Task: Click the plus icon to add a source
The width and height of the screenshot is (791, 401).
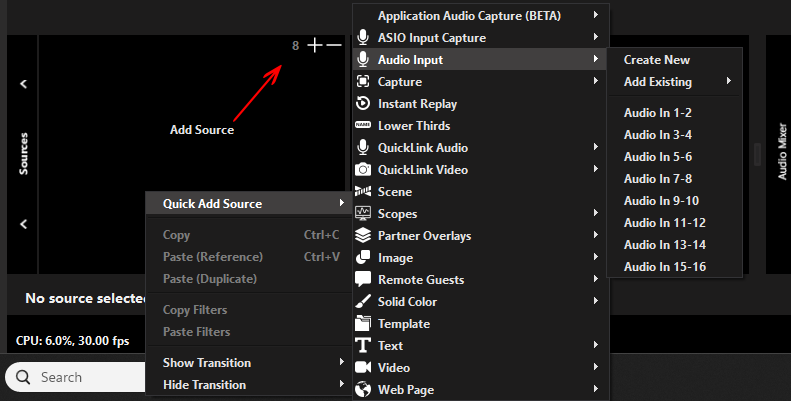Action: coord(315,45)
